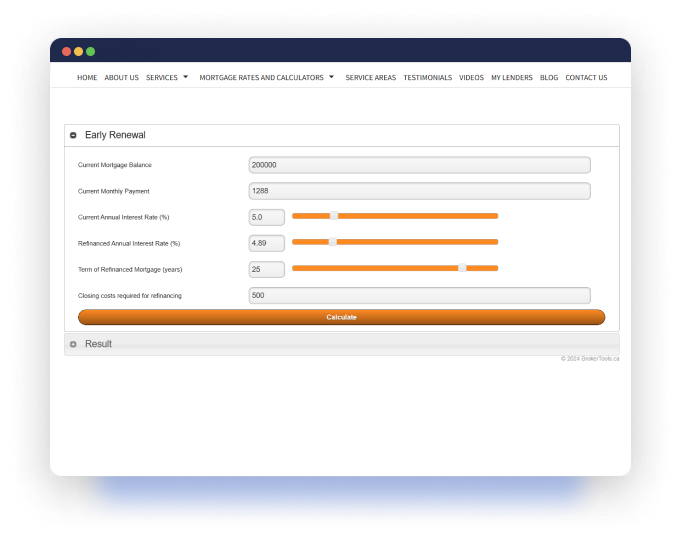
Task: Expand the Result section plus icon
Action: click(x=73, y=344)
